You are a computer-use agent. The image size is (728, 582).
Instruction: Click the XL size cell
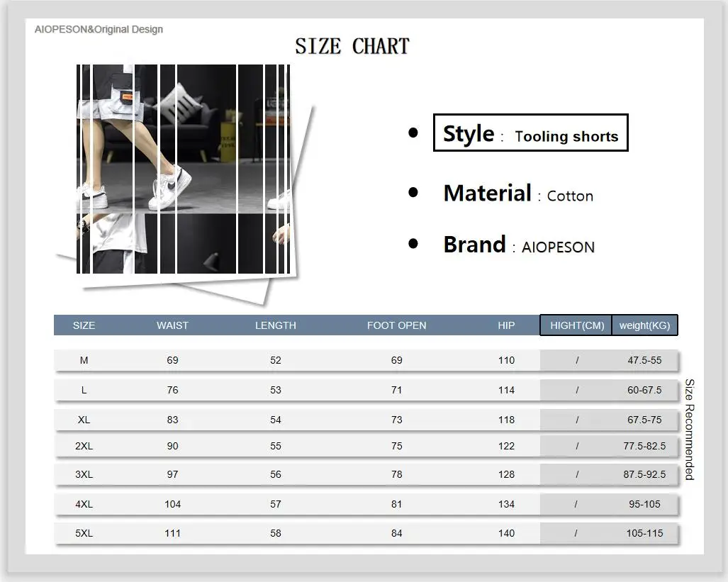pos(84,420)
